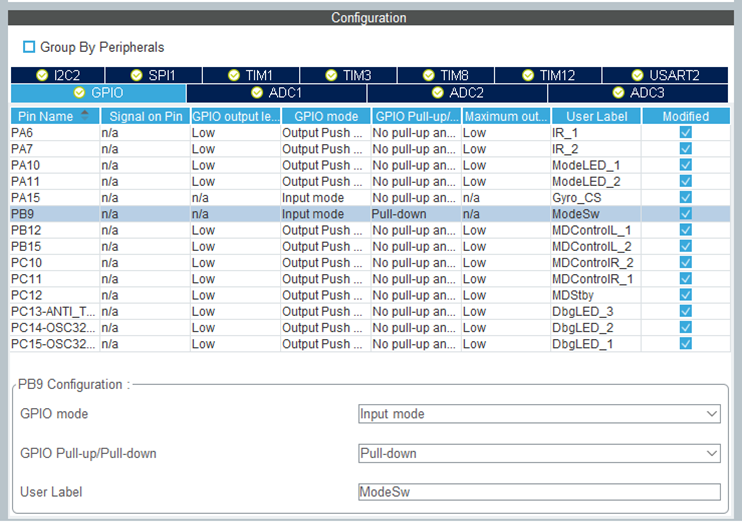The image size is (742, 526).
Task: Select the PB12 pin name cell
Action: (55, 230)
